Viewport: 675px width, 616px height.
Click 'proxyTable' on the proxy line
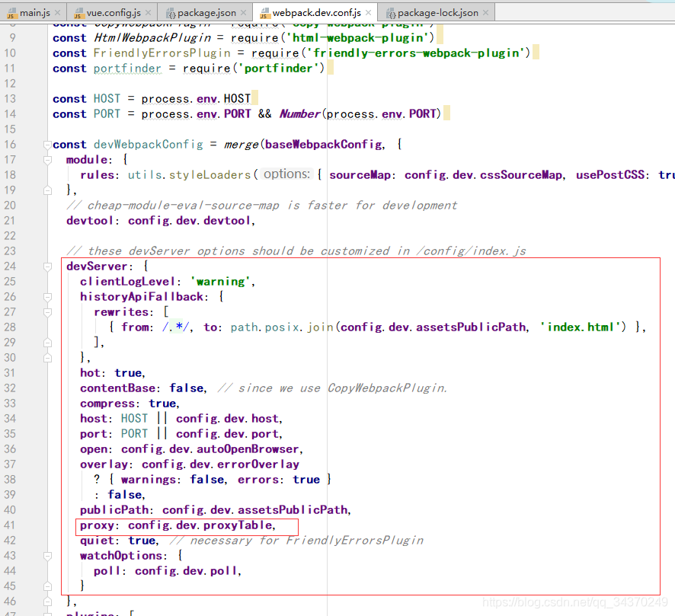point(238,525)
